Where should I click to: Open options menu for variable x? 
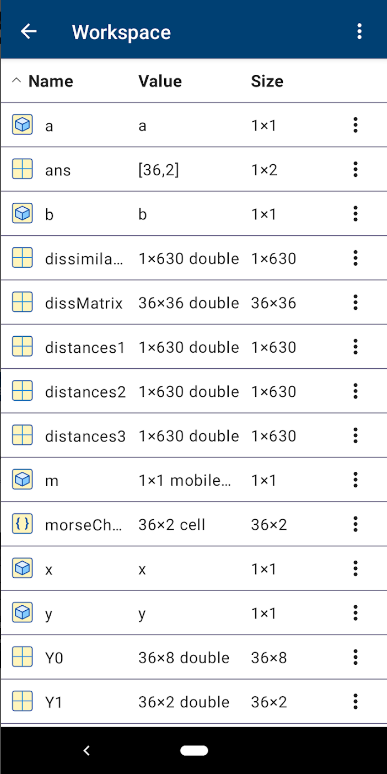(355, 569)
